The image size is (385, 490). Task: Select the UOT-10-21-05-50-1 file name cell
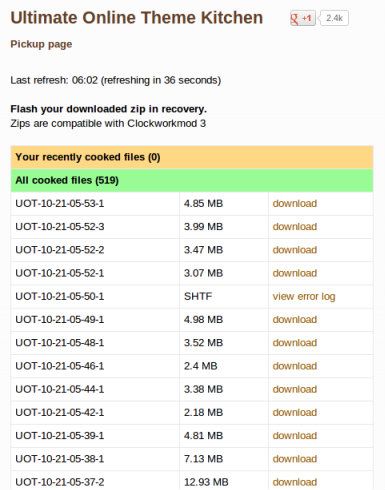(x=95, y=296)
